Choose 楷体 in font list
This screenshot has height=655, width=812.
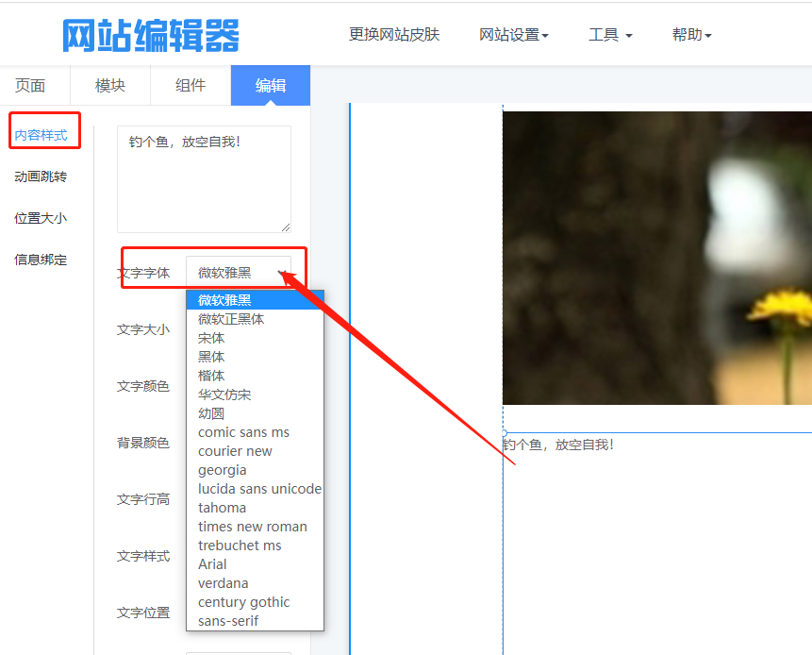pos(255,376)
